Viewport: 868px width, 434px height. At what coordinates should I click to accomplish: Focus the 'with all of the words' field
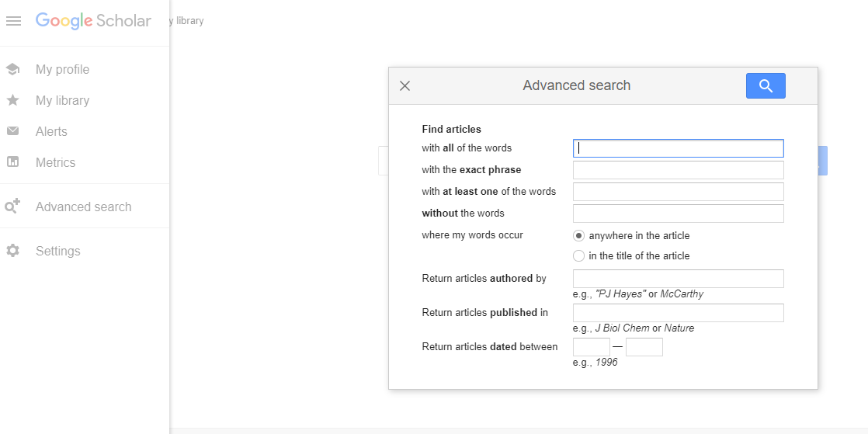pos(678,148)
